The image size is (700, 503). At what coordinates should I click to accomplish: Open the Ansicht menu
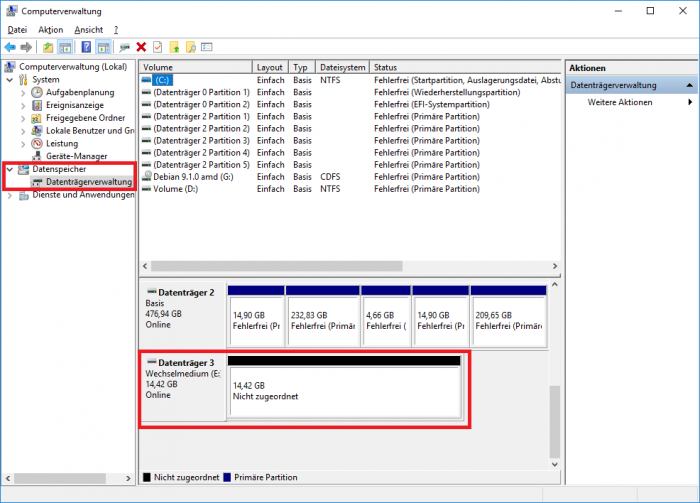tap(88, 30)
